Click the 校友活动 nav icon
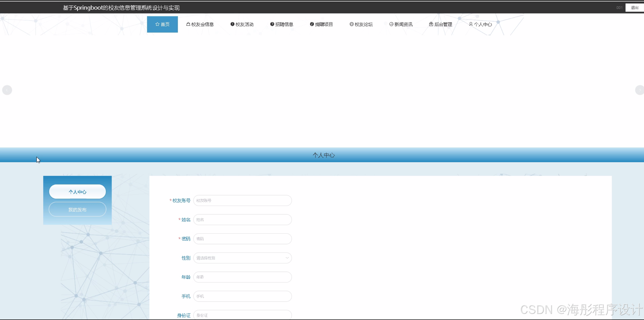The width and height of the screenshot is (644, 320). tap(232, 24)
